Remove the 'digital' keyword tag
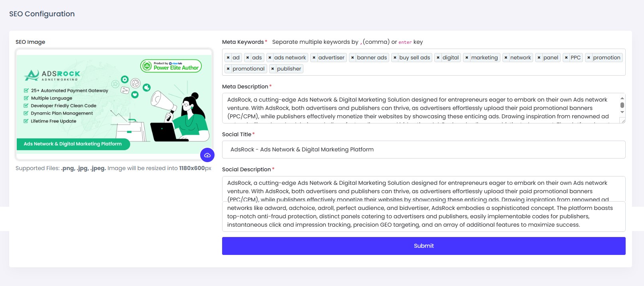The width and height of the screenshot is (644, 286). [438, 58]
